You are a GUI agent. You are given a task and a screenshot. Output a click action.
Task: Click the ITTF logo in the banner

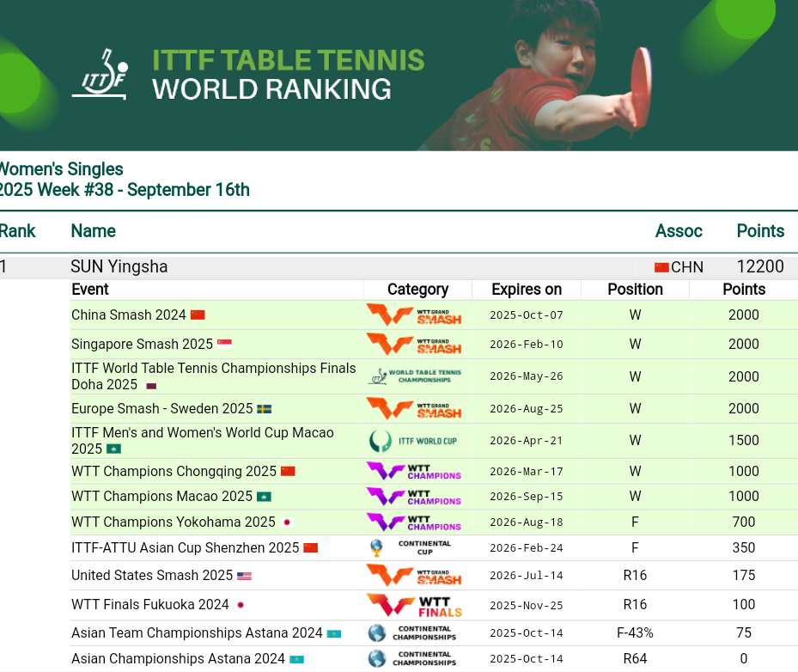point(100,74)
